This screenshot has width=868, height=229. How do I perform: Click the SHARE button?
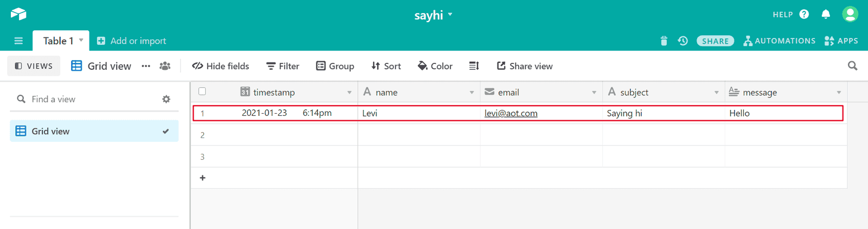(x=716, y=41)
